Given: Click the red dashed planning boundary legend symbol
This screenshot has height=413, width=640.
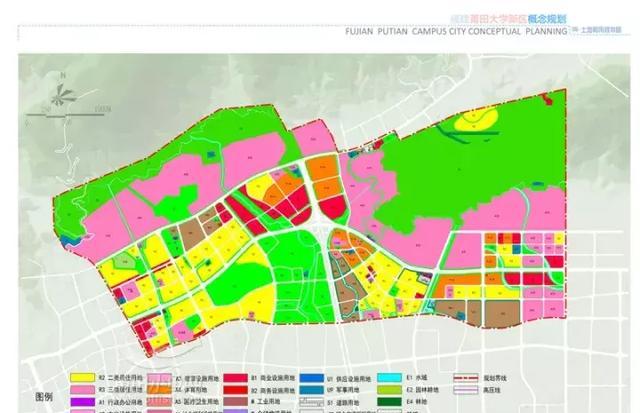Looking at the screenshot, I should pos(466,378).
